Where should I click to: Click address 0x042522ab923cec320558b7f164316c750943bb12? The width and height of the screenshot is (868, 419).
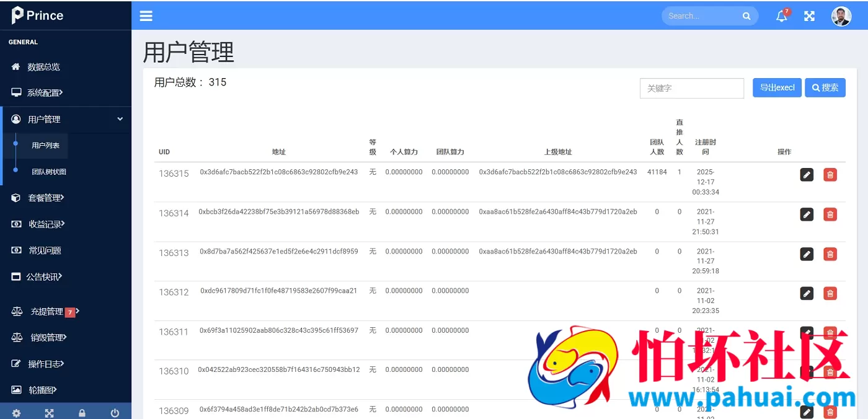tap(279, 369)
